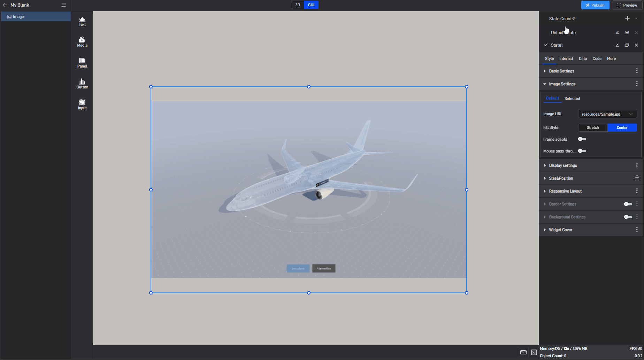Screen dimensions: 644x360
Task: Open the console icon in status bar
Action: tap(534, 352)
